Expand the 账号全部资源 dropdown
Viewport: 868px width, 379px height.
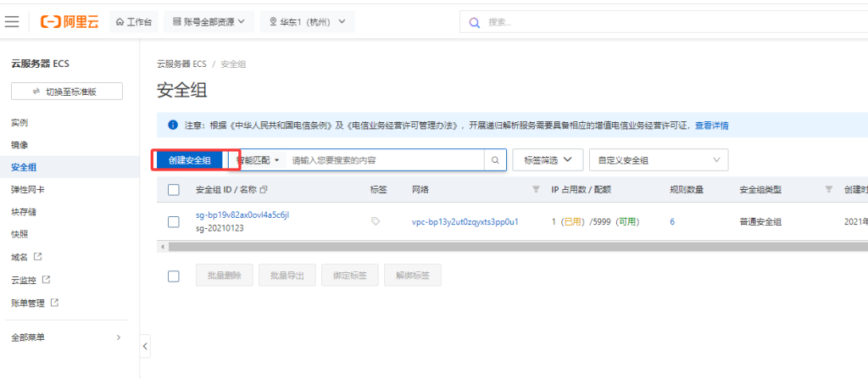click(x=209, y=21)
